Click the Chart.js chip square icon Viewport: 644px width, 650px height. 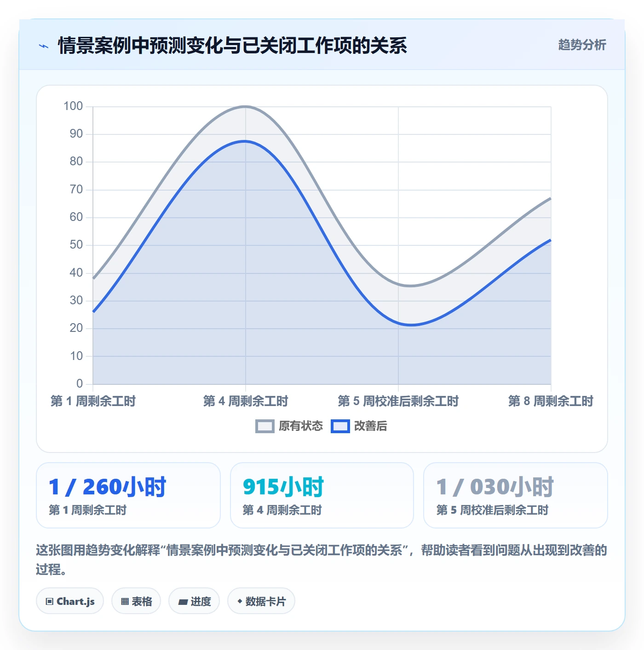[50, 601]
